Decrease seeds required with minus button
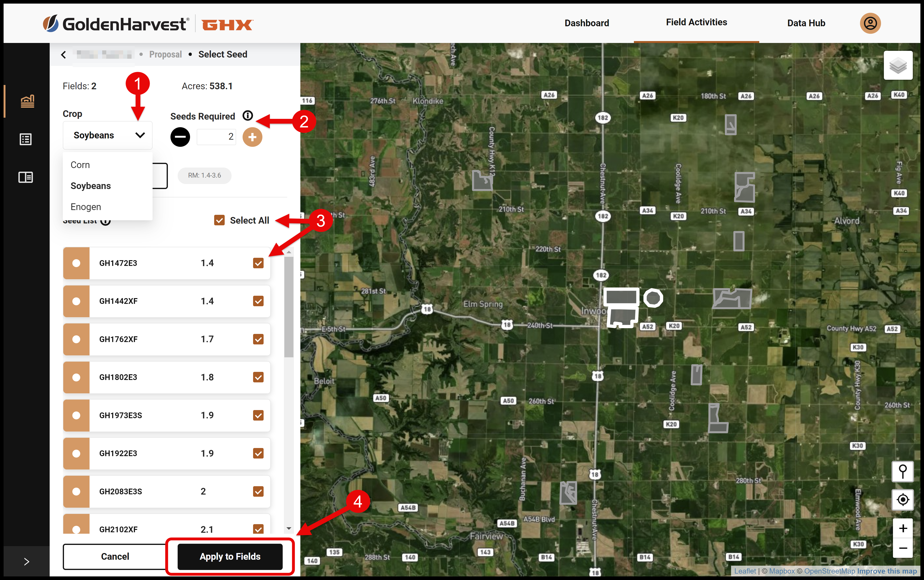The width and height of the screenshot is (924, 580). tap(180, 137)
